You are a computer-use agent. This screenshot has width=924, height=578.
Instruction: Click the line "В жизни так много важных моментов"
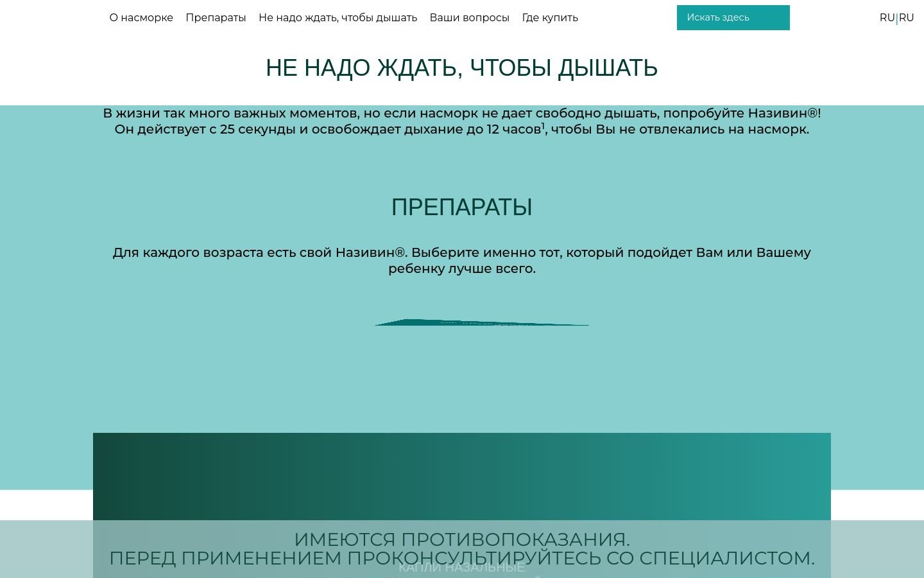click(230, 113)
